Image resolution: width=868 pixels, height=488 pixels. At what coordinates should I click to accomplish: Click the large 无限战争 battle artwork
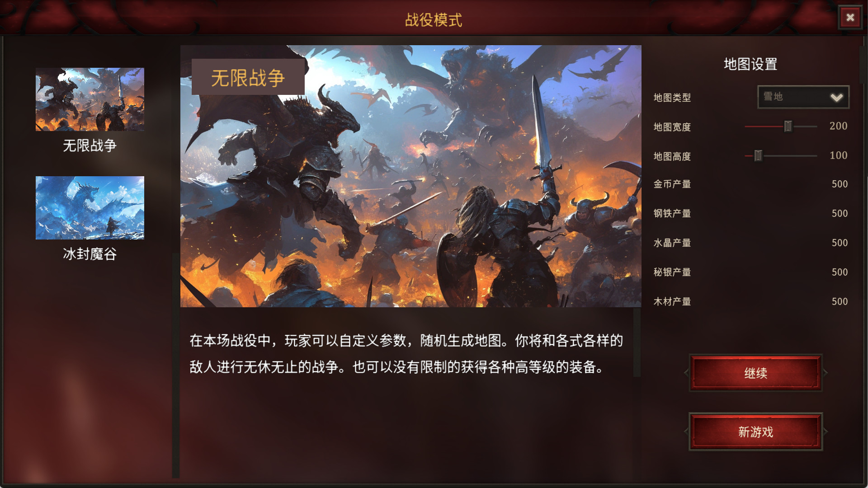tap(410, 176)
